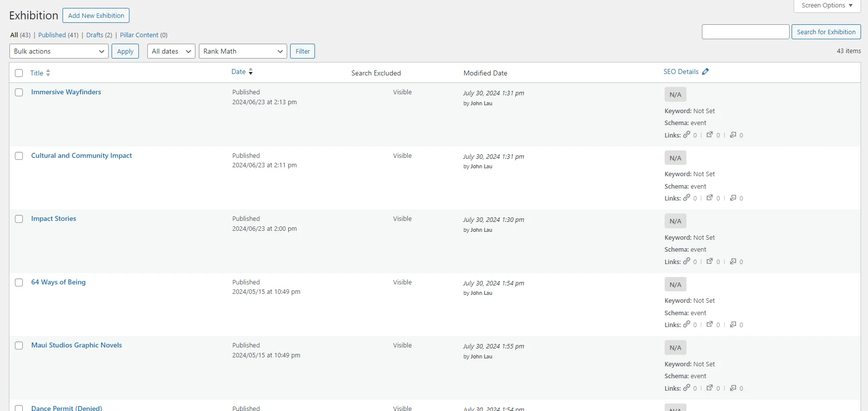The width and height of the screenshot is (868, 411).
Task: Open Impact Stories exhibition link
Action: 54,218
